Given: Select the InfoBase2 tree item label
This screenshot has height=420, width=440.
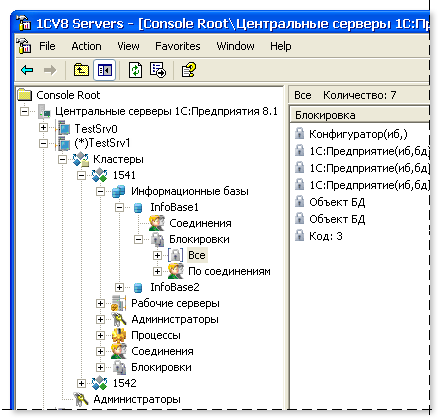Looking at the screenshot, I should [x=175, y=287].
